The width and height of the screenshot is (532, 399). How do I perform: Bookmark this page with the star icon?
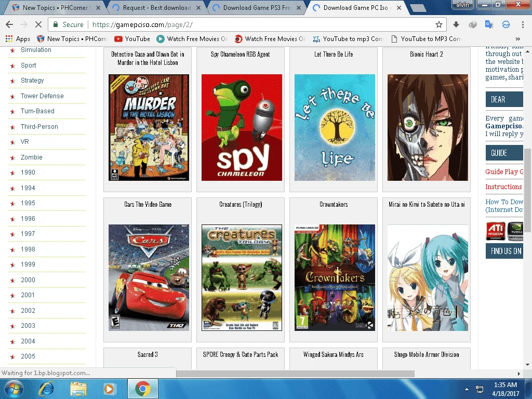coord(438,24)
